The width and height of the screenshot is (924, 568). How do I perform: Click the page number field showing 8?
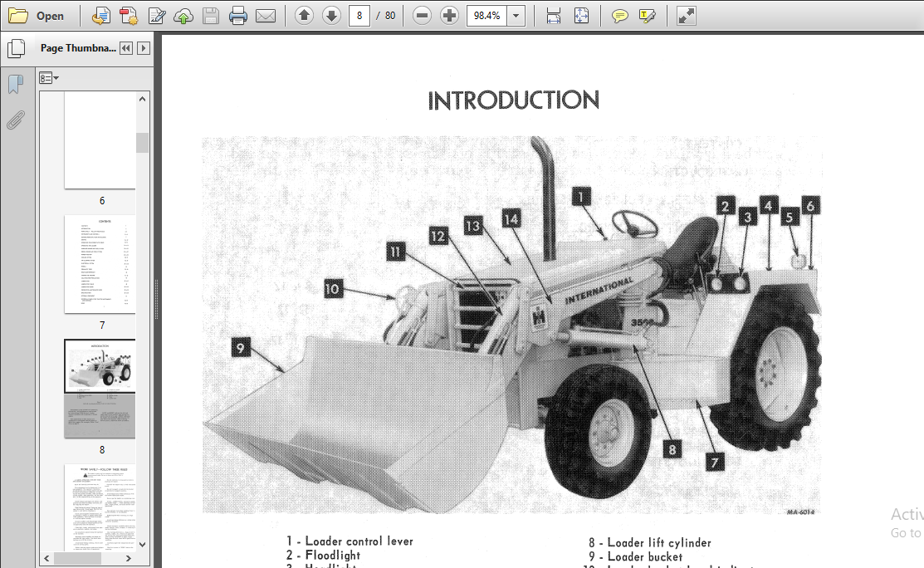[359, 16]
